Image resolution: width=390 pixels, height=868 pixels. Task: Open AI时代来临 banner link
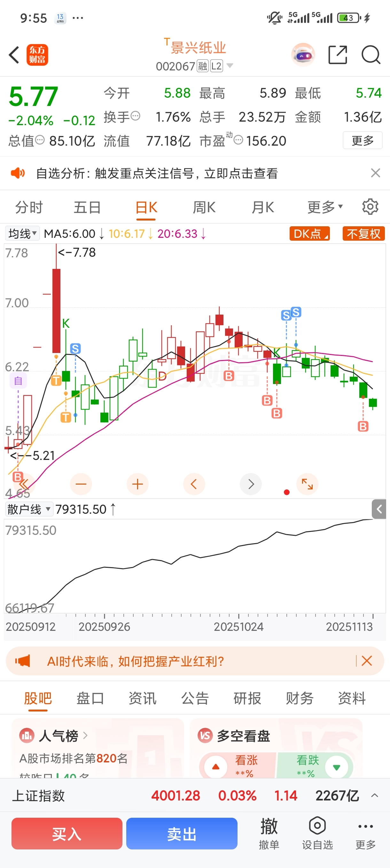(135, 661)
